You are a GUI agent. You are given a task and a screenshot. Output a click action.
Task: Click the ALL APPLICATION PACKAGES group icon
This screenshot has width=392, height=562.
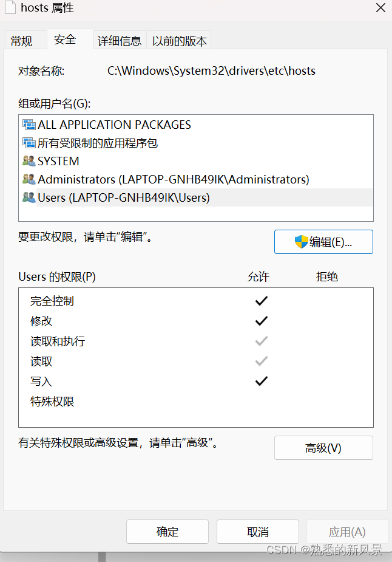click(29, 125)
